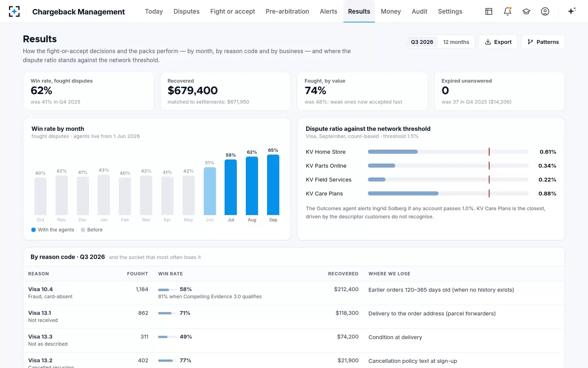Viewport: 588px width, 368px height.
Task: Open the layout panel icon in header
Action: coord(489,11)
